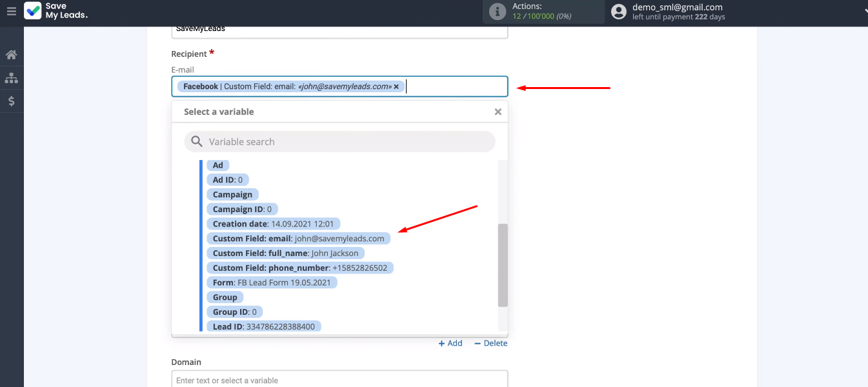
Task: Select the Creation date variable
Action: pos(273,224)
